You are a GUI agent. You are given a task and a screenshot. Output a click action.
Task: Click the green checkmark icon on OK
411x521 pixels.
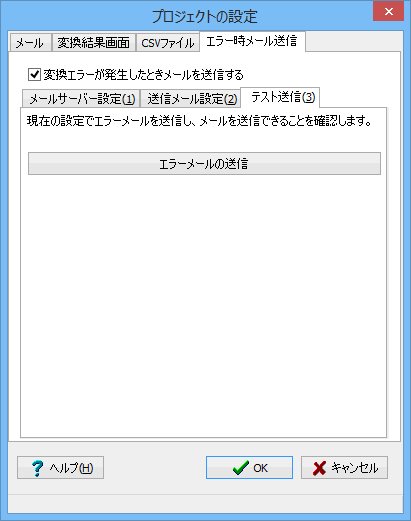[241, 468]
